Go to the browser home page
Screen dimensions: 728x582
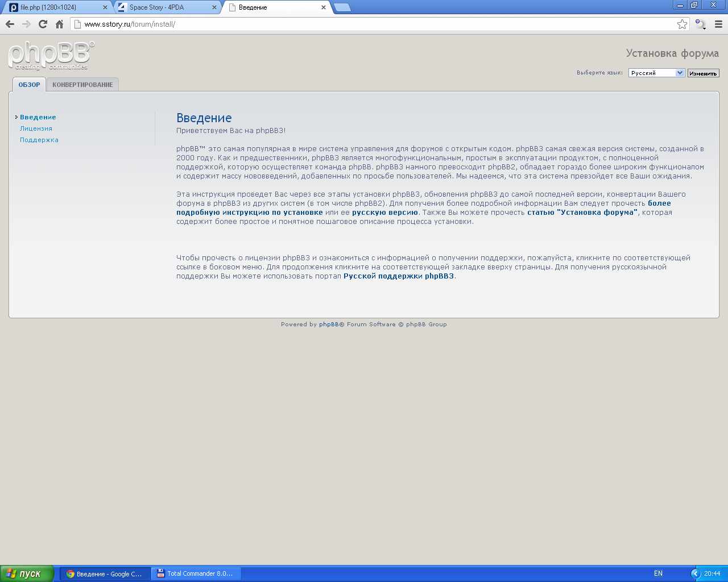59,24
